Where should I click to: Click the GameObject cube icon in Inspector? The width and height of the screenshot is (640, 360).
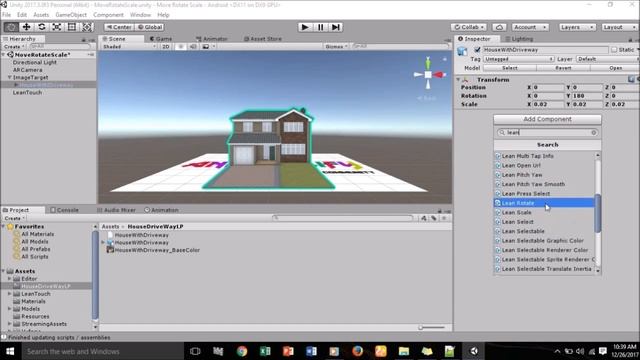pos(462,51)
